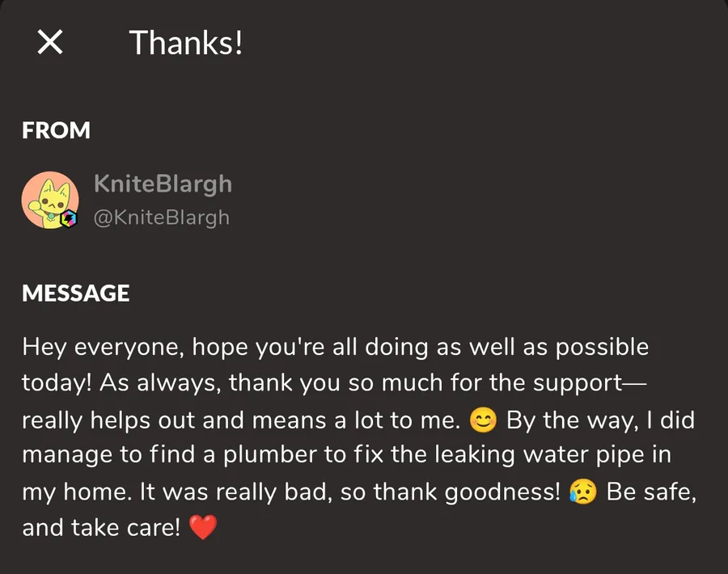
Task: Click the @KniteBlargh handle
Action: [x=162, y=217]
